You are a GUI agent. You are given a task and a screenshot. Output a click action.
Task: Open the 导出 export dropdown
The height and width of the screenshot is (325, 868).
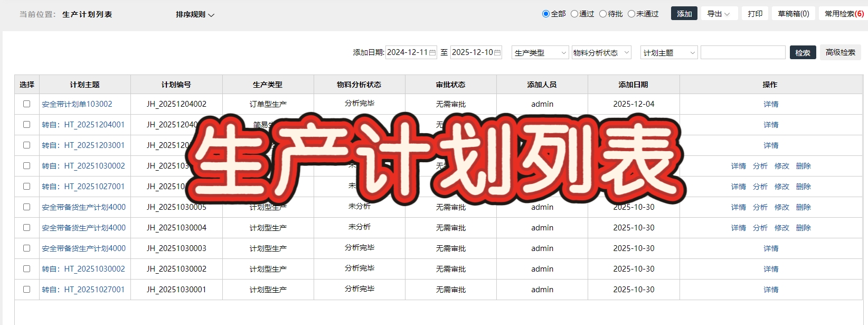pyautogui.click(x=719, y=14)
